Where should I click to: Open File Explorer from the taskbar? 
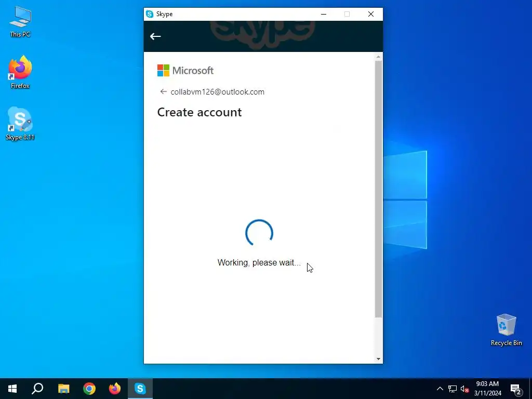pyautogui.click(x=63, y=389)
